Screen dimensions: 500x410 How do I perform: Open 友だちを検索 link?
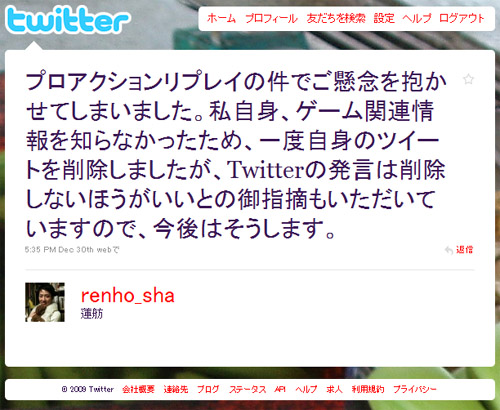coord(336,18)
